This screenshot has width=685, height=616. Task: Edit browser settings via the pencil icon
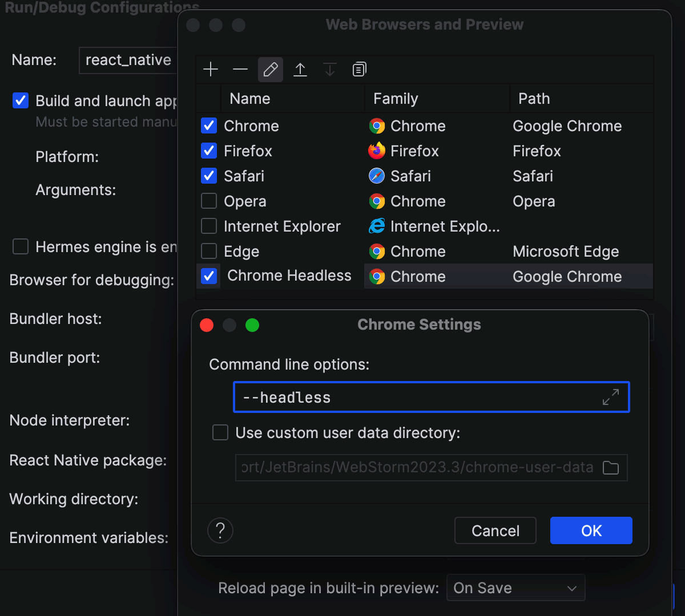click(x=270, y=69)
